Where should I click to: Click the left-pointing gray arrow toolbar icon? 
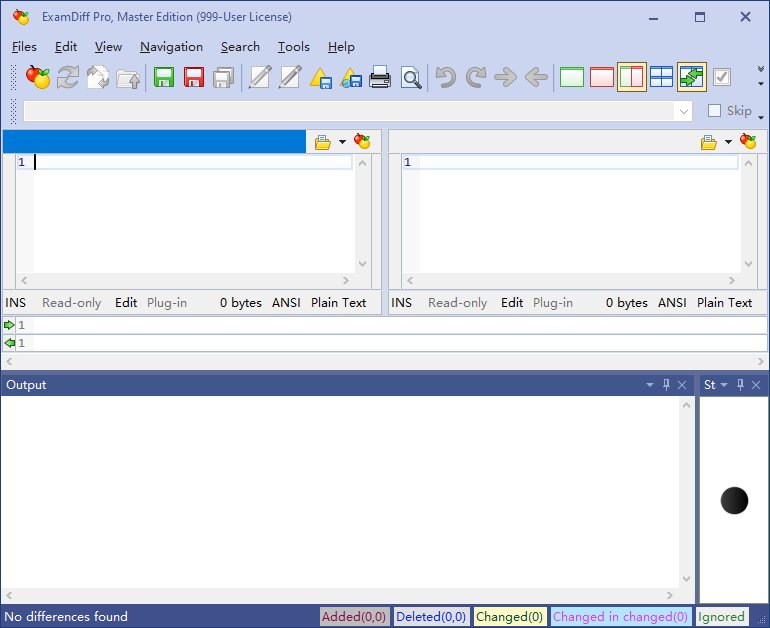pos(536,77)
